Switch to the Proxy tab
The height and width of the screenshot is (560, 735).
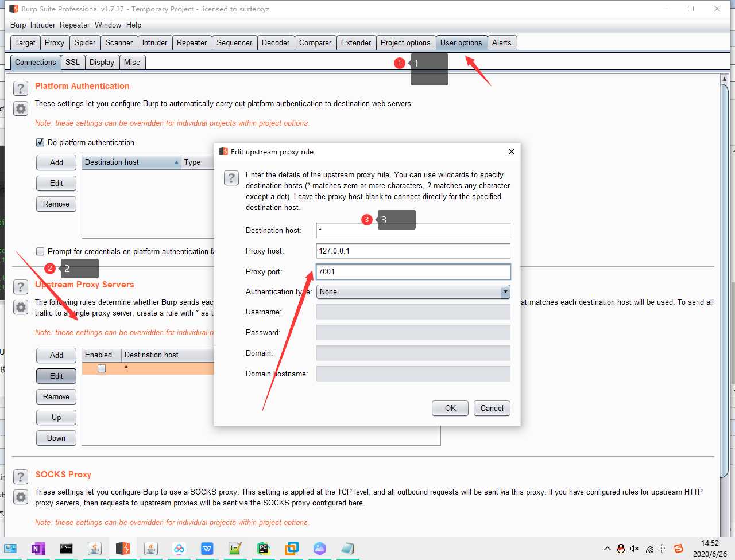coord(55,42)
